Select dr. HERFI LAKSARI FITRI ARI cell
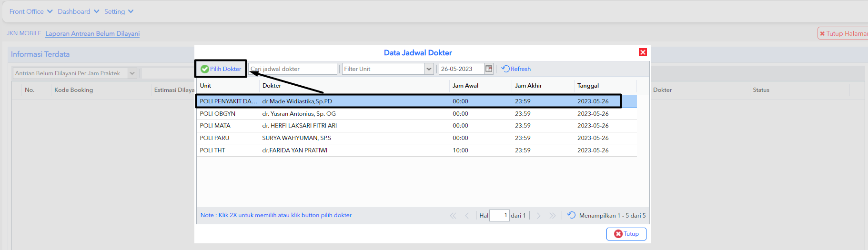This screenshot has width=868, height=250. tap(299, 126)
